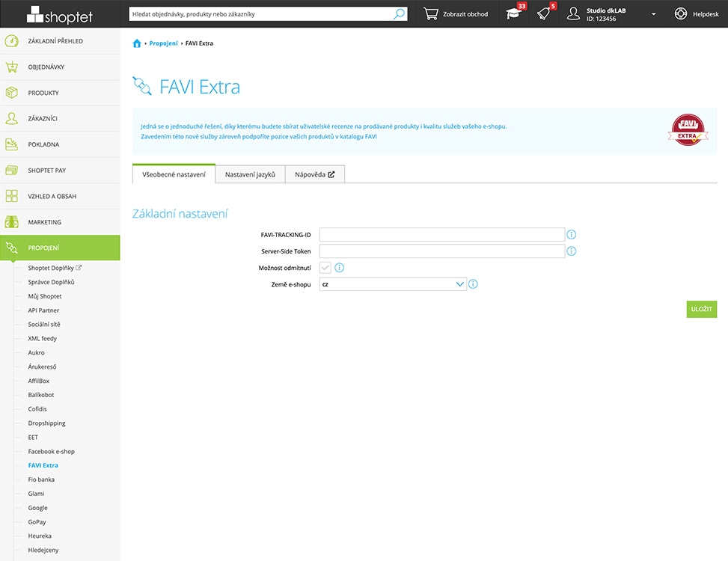The width and height of the screenshot is (728, 561).
Task: Click the Objednávky cart icon
Action: (x=12, y=67)
